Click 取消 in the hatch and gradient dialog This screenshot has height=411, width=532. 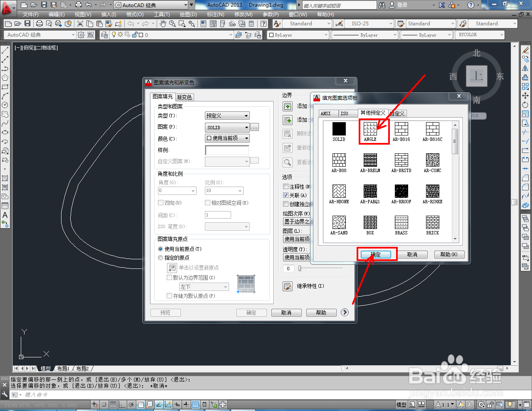(x=286, y=313)
